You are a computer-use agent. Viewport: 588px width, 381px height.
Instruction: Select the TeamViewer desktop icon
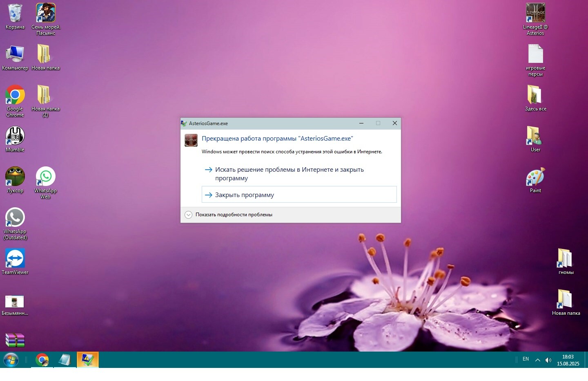coord(15,259)
